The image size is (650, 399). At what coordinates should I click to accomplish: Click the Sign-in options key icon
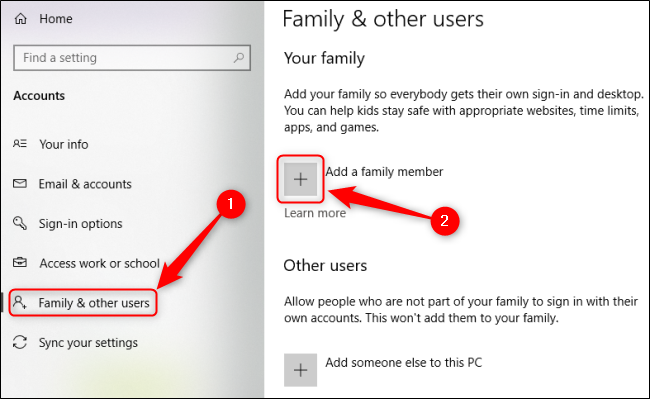coord(20,223)
